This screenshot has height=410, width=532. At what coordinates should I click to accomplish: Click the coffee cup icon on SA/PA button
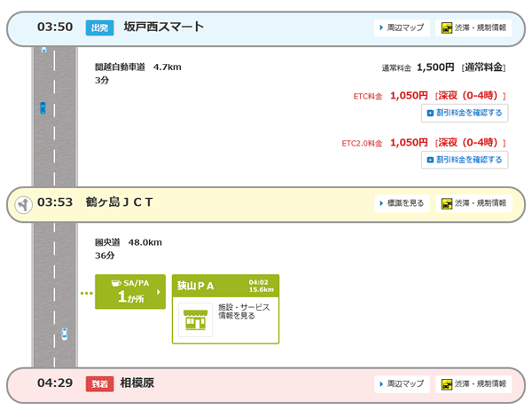(114, 282)
